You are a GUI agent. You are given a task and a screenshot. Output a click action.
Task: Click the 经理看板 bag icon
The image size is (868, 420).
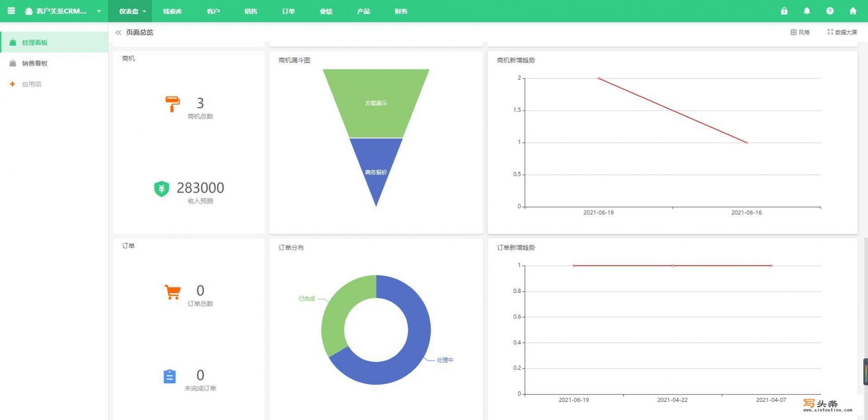pos(13,42)
